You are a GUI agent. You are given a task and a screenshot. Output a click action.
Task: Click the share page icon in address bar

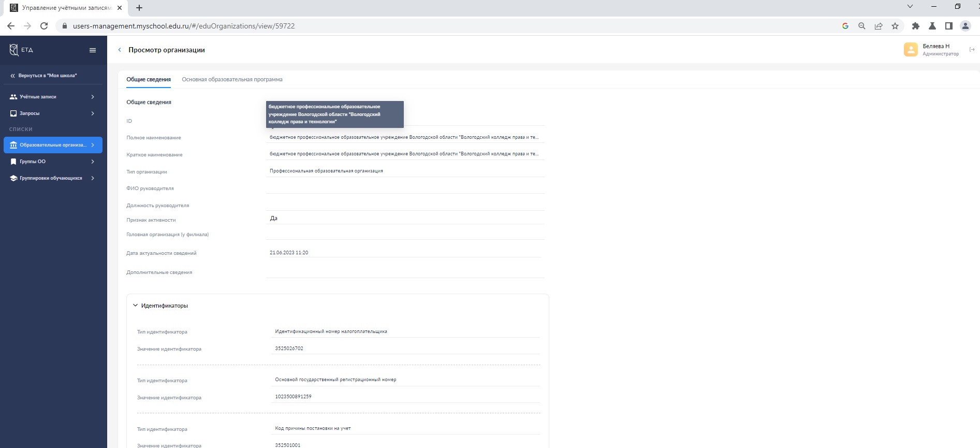pos(879,26)
